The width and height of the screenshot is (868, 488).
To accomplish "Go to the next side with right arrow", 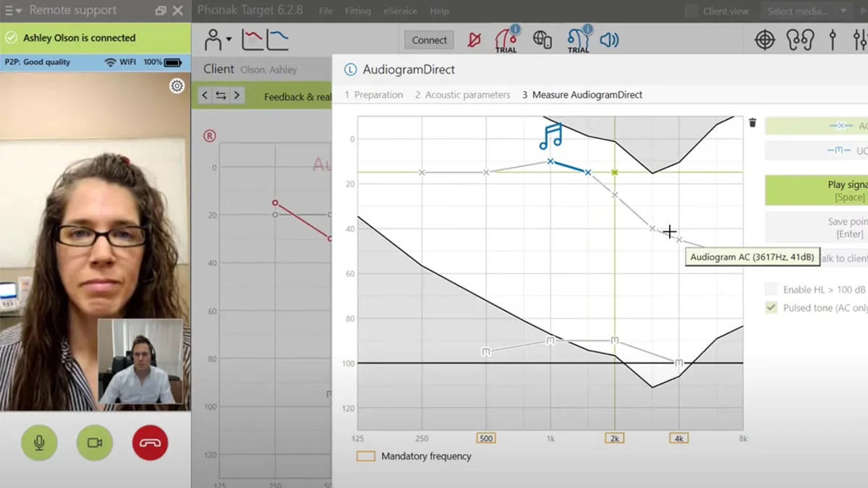I will pyautogui.click(x=237, y=95).
